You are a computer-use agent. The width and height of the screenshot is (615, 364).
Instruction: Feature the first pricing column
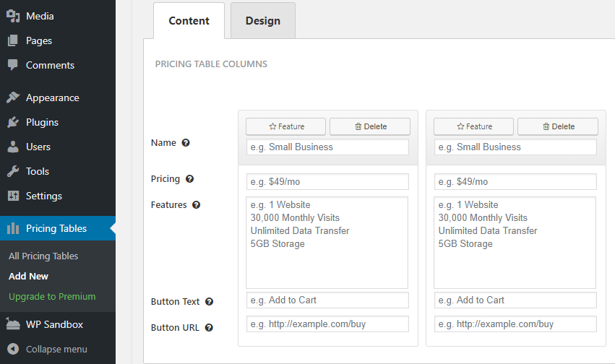285,126
